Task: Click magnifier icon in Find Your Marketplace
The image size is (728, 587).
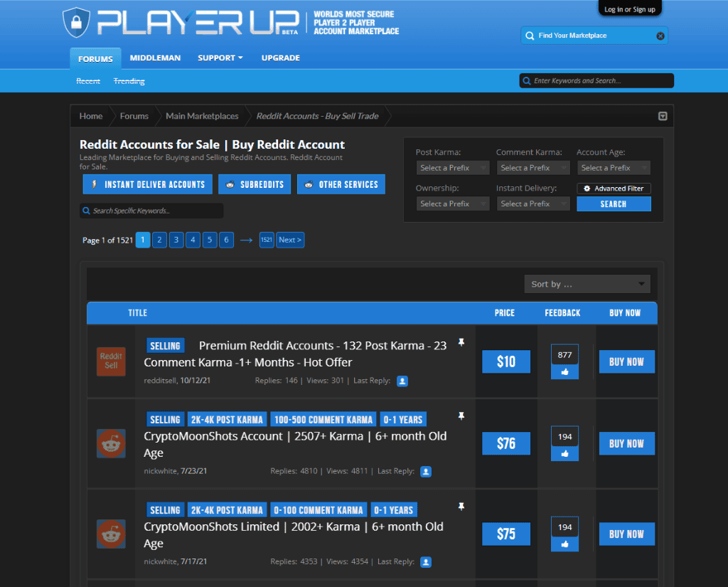Action: tap(529, 36)
